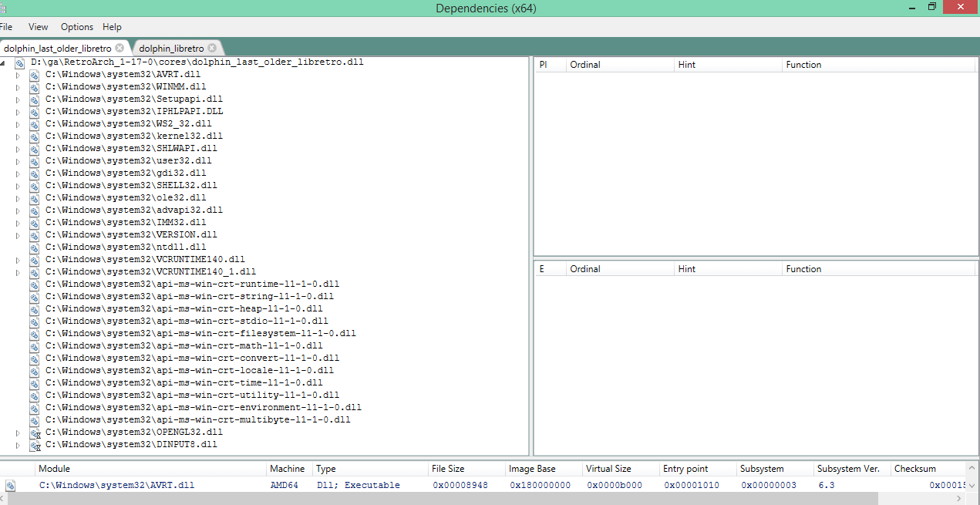
Task: Click the icon beside api-ms-win-crt-math-l1-1-0.dll
Action: [35, 347]
